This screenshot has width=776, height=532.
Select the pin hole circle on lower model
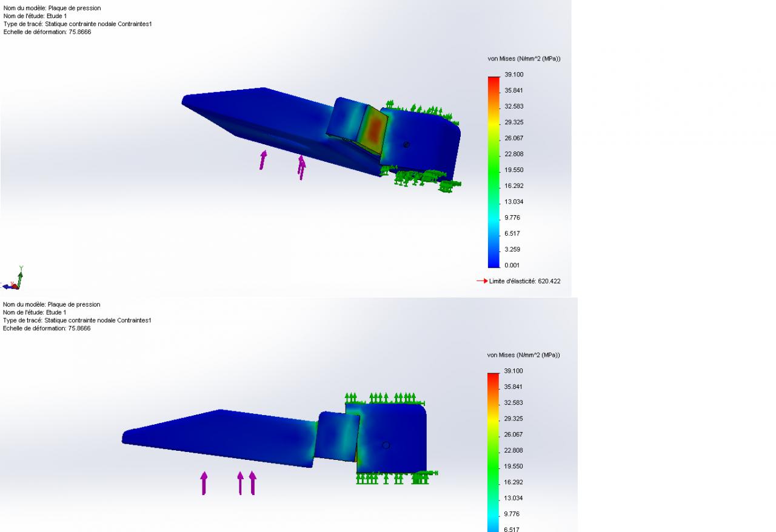coord(386,445)
